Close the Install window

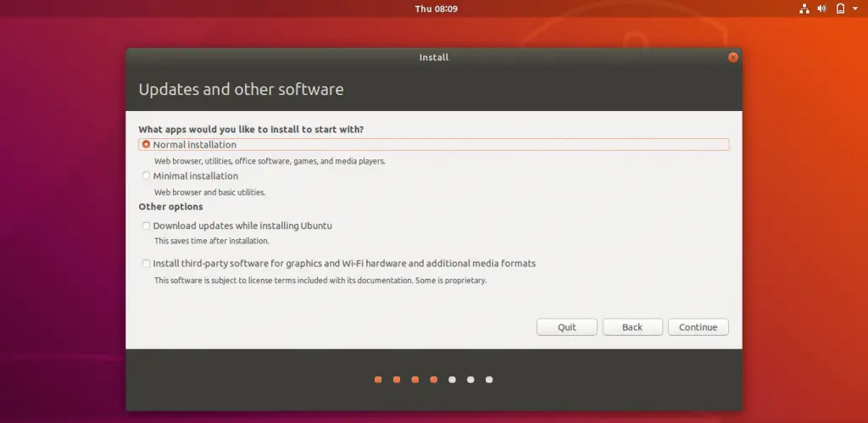(x=733, y=58)
